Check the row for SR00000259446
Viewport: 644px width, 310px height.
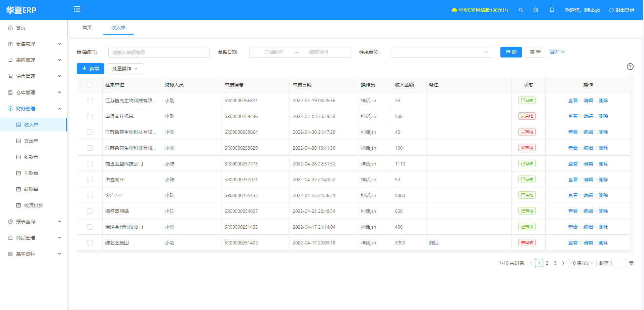pyautogui.click(x=90, y=116)
